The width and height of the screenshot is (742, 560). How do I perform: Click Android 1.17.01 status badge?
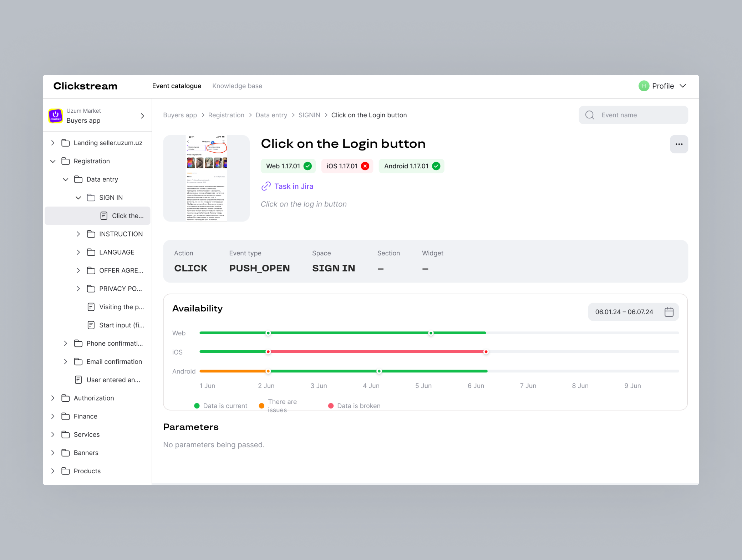(411, 166)
